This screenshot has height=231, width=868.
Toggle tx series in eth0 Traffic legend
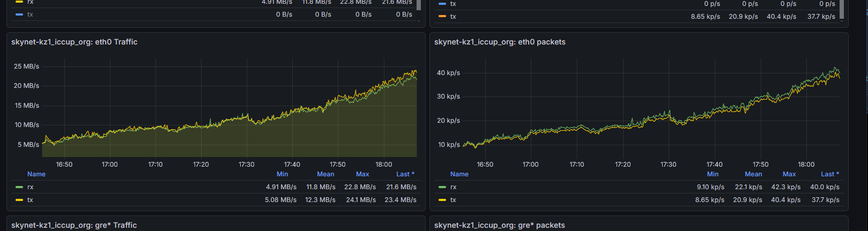pyautogui.click(x=30, y=200)
